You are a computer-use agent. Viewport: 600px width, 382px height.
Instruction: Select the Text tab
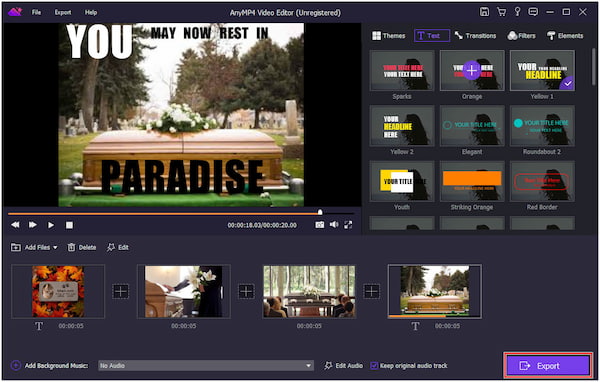tap(432, 36)
